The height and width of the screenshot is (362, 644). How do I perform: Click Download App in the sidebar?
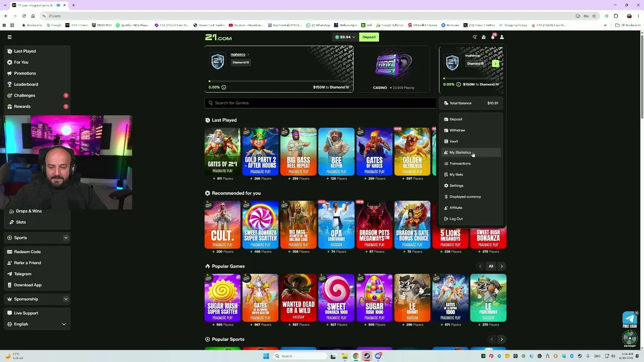pos(38,285)
